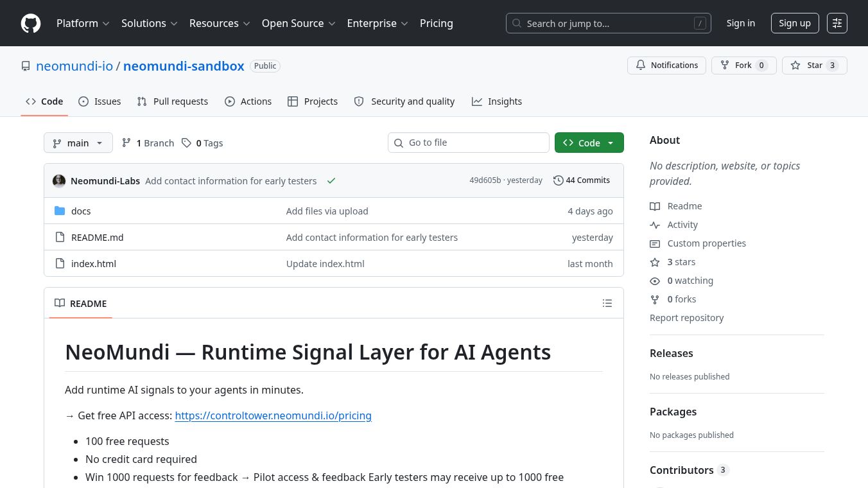Image resolution: width=868 pixels, height=488 pixels.
Task: Click the star icon beside 3 stars
Action: point(655,262)
